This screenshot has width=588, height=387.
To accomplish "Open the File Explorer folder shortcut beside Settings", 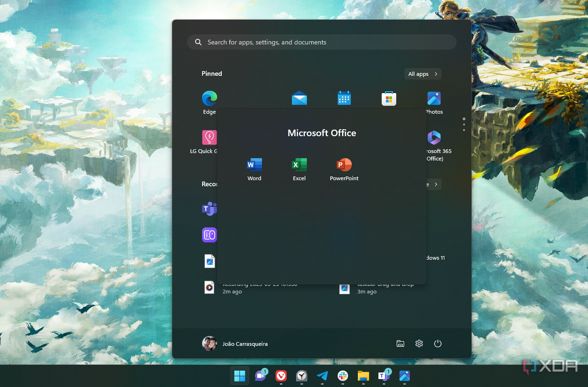I will point(400,343).
